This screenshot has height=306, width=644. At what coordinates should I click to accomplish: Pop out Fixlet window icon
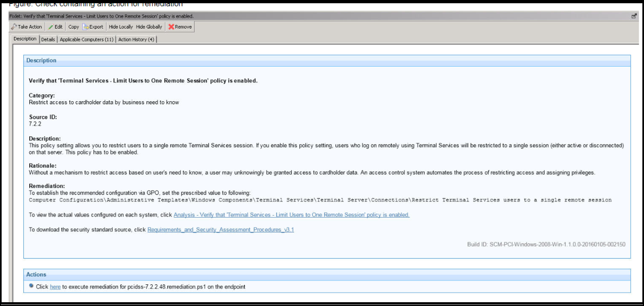pos(634,16)
